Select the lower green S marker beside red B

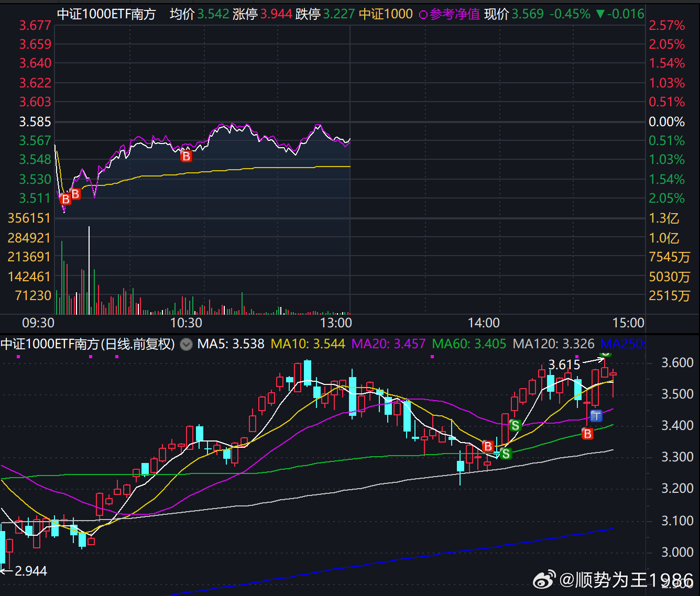click(506, 454)
